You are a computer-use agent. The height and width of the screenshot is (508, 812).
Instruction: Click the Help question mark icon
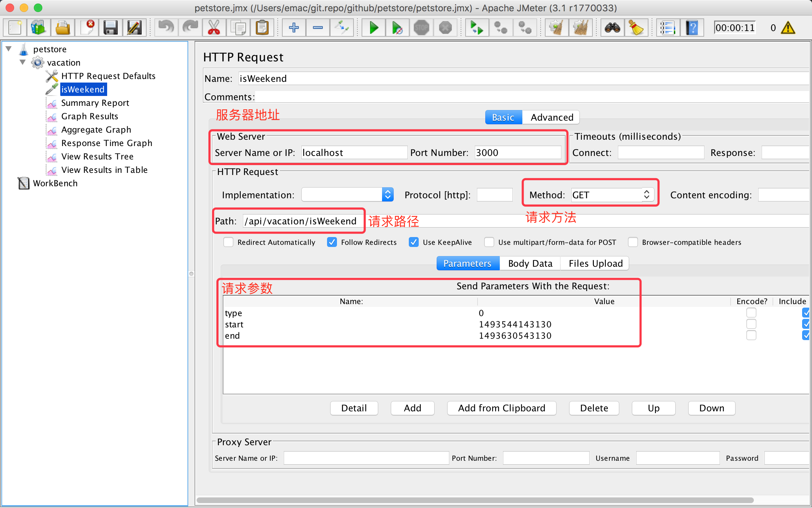pyautogui.click(x=692, y=28)
